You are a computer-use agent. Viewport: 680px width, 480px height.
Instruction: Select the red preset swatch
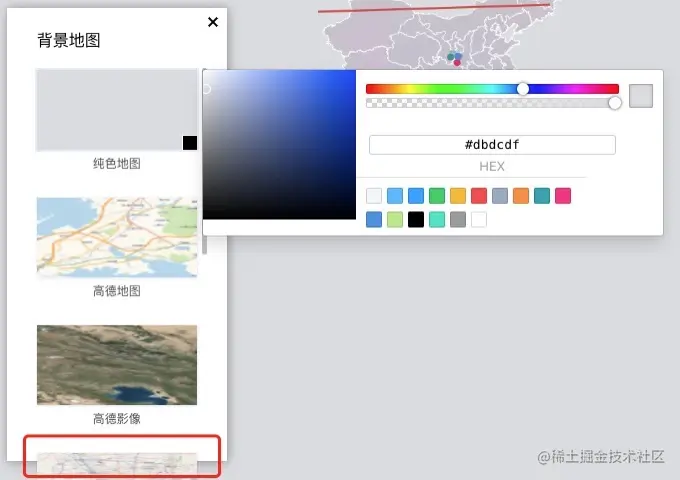click(x=479, y=196)
